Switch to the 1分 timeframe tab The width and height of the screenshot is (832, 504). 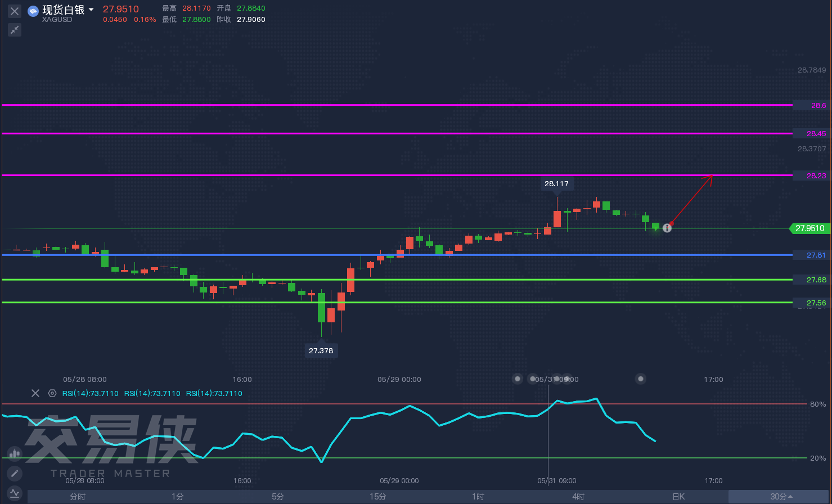click(x=178, y=497)
